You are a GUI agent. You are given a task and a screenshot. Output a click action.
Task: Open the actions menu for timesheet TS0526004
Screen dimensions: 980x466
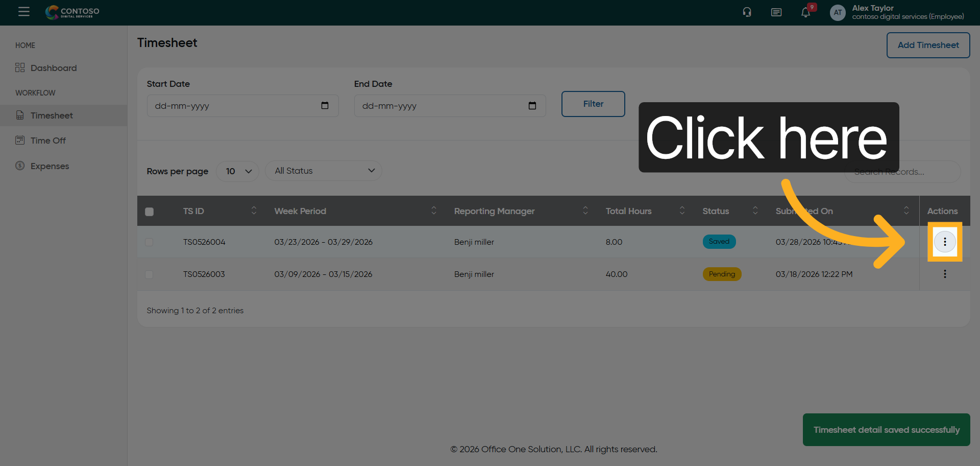click(945, 242)
